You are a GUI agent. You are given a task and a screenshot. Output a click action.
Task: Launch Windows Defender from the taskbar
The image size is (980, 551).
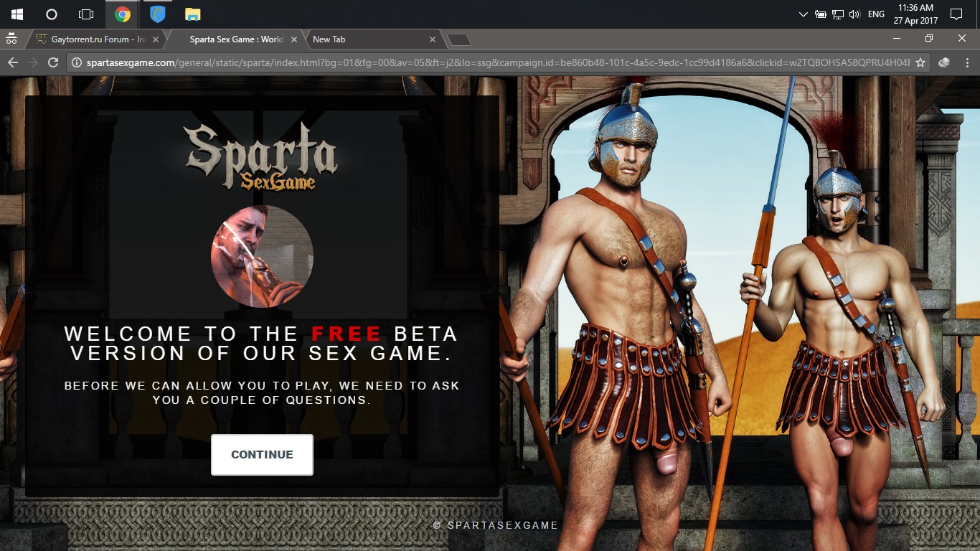click(x=156, y=14)
